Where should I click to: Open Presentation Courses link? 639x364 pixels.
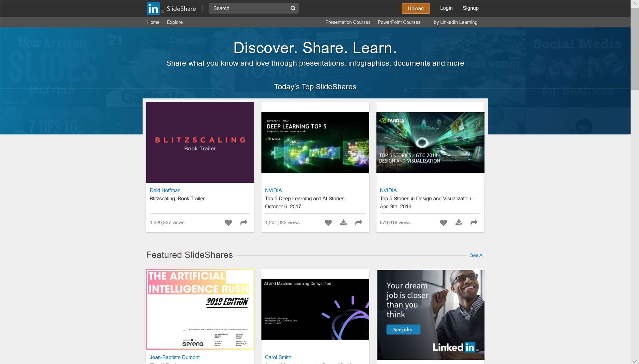[348, 22]
